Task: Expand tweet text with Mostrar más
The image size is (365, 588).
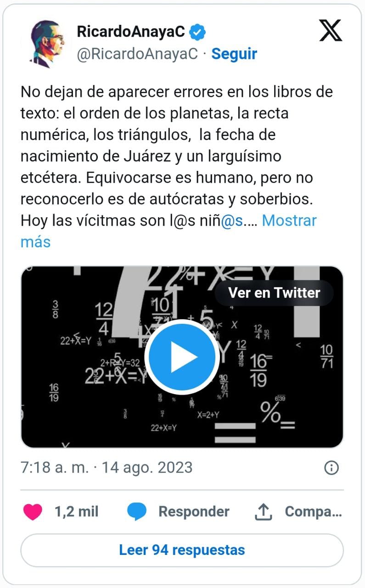Action: pyautogui.click(x=168, y=231)
